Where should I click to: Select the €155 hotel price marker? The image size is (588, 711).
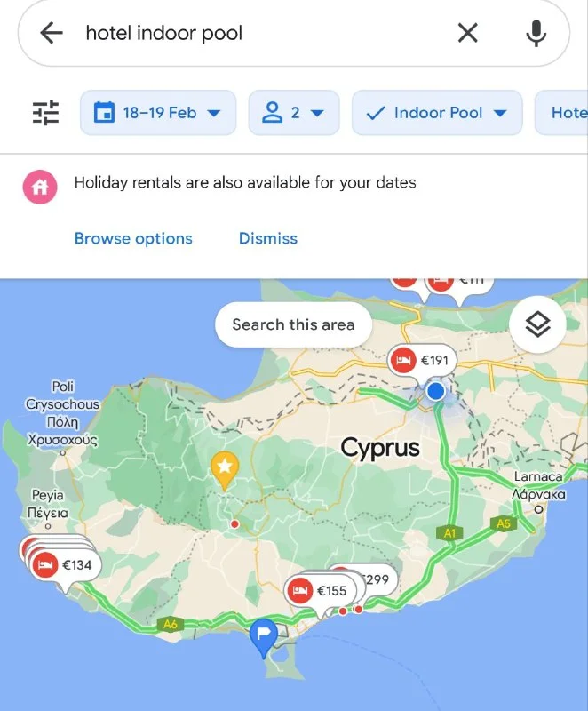[x=321, y=591]
